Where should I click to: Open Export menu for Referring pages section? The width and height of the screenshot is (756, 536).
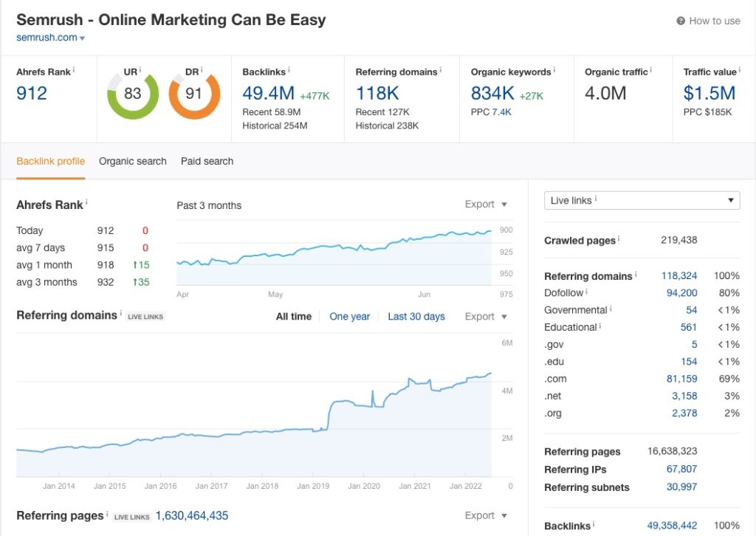486,516
